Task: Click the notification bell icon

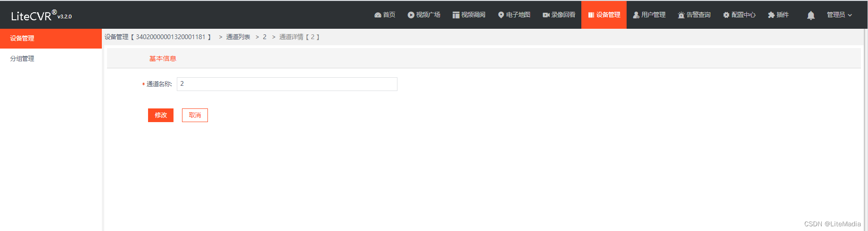Action: point(811,16)
